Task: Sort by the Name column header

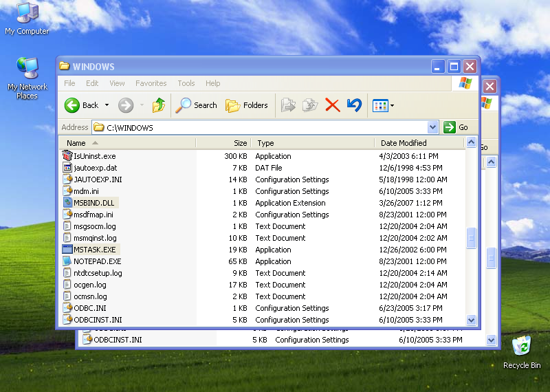Action: coord(127,143)
